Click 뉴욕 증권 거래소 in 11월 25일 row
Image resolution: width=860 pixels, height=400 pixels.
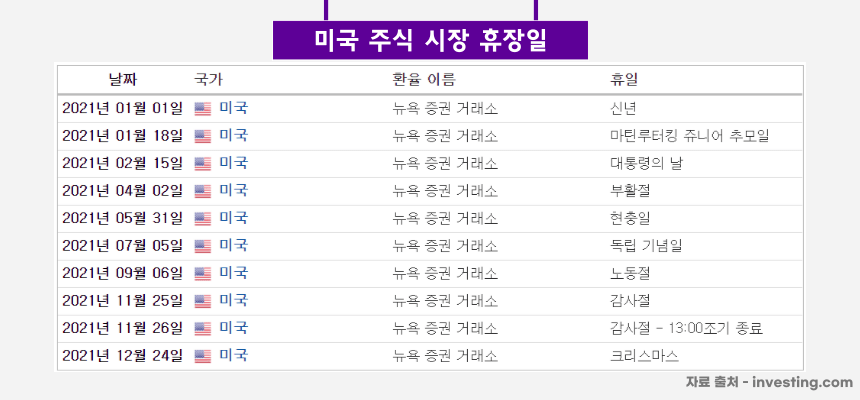point(445,301)
